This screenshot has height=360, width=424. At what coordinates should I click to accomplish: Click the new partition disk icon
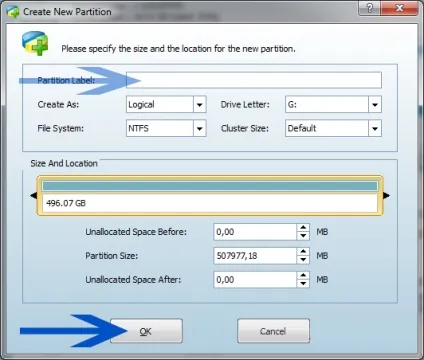[x=35, y=43]
